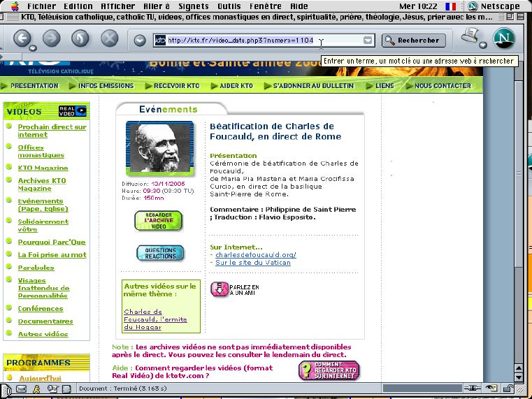Click the Netscape Back arrow button

click(22, 38)
